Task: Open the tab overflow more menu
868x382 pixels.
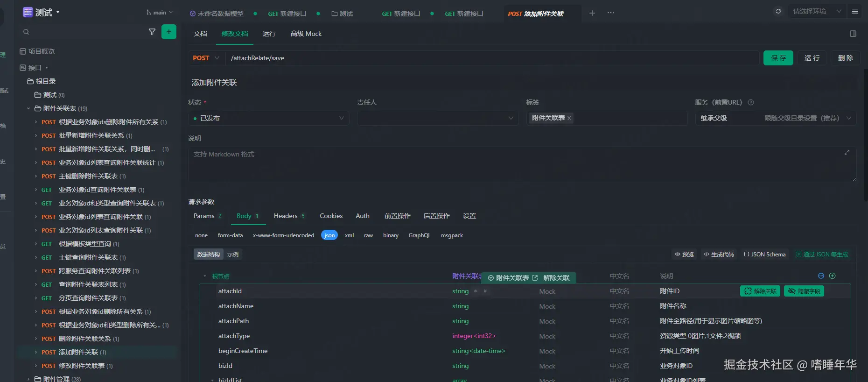Action: 611,13
